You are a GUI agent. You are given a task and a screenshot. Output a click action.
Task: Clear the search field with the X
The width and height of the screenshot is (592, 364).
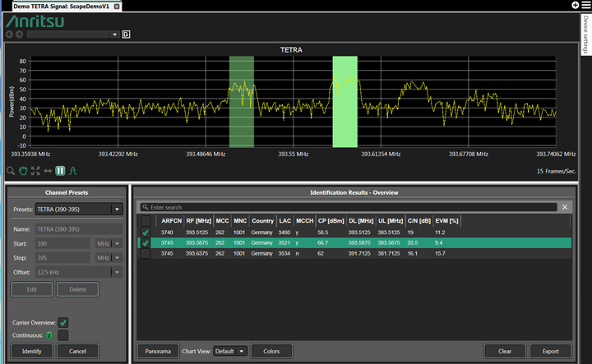pyautogui.click(x=565, y=207)
